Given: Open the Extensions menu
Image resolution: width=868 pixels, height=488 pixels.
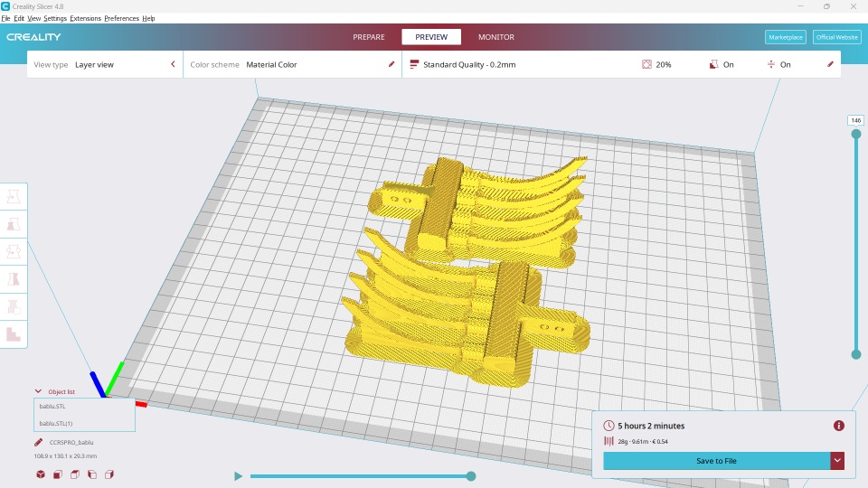Looking at the screenshot, I should point(85,18).
